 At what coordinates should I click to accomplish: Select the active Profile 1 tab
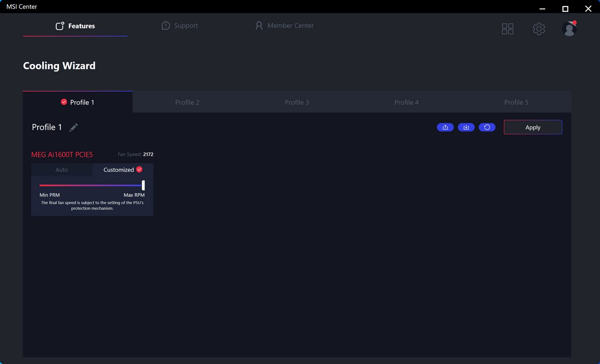click(78, 102)
